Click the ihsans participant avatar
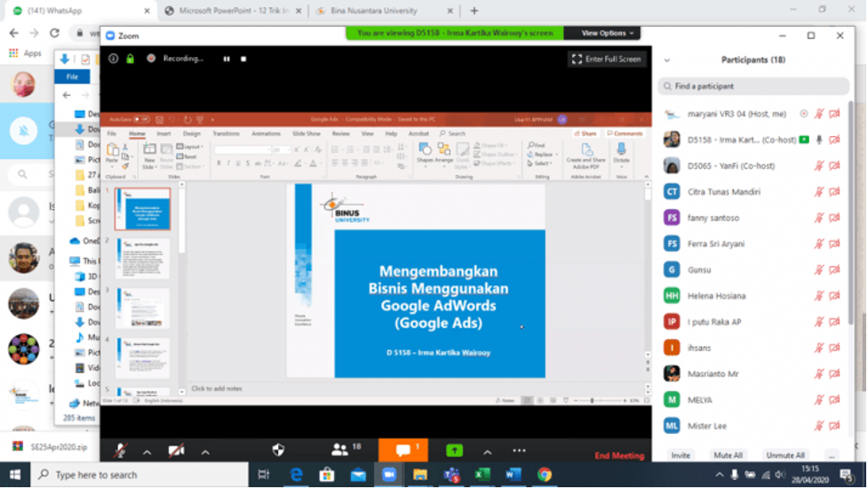868x489 pixels. [x=672, y=348]
